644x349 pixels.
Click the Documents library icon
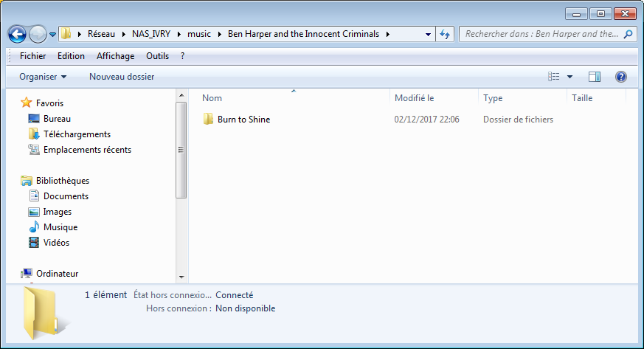tap(34, 196)
